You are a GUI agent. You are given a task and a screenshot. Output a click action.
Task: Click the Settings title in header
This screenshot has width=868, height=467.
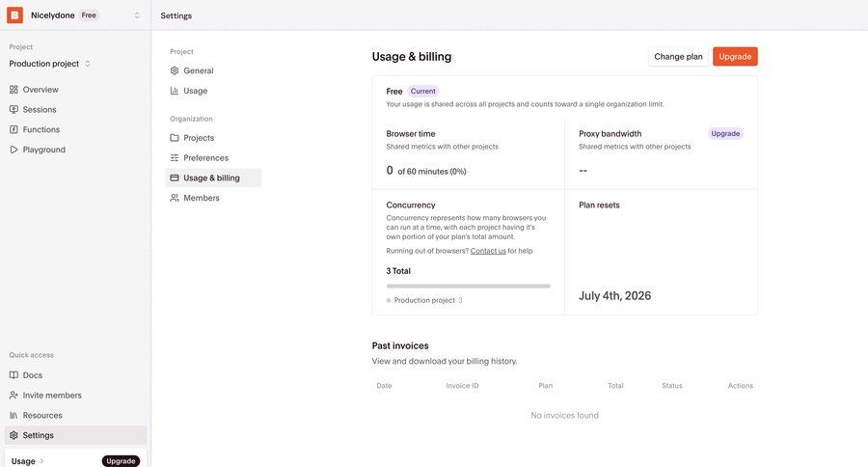tap(176, 15)
